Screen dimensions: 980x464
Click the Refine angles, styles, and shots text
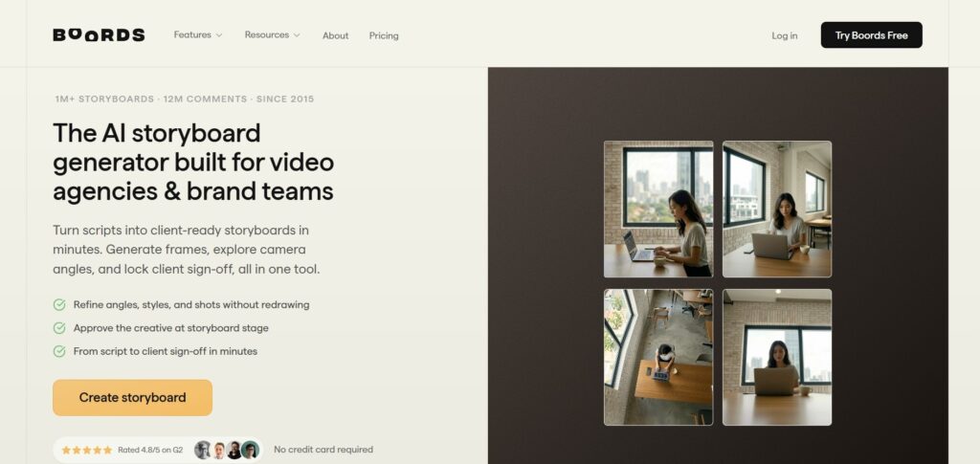pyautogui.click(x=191, y=305)
